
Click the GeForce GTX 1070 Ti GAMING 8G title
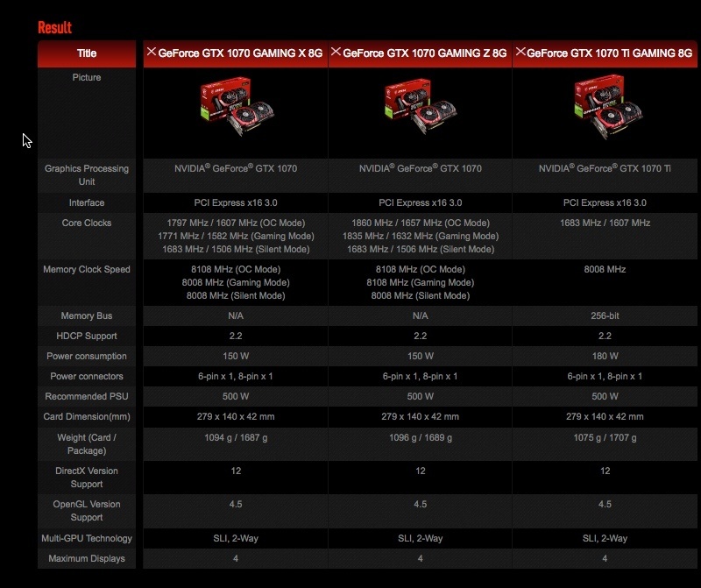(609, 53)
